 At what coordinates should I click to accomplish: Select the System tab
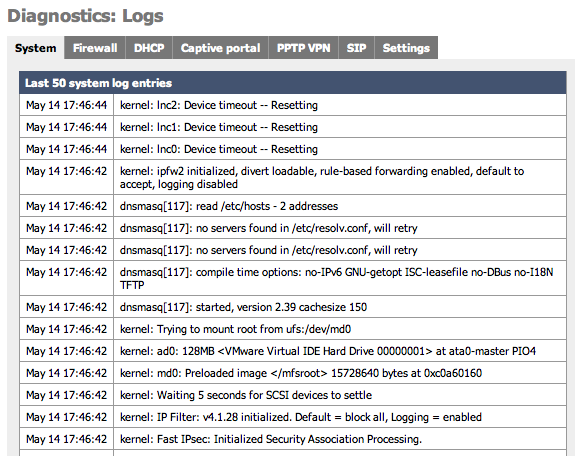coord(36,48)
